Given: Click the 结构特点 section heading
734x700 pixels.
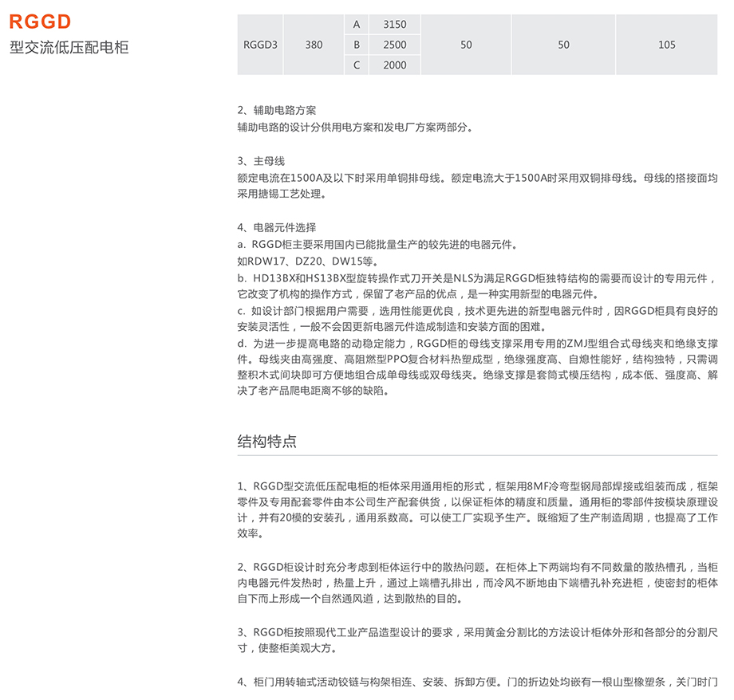Looking at the screenshot, I should tap(267, 441).
